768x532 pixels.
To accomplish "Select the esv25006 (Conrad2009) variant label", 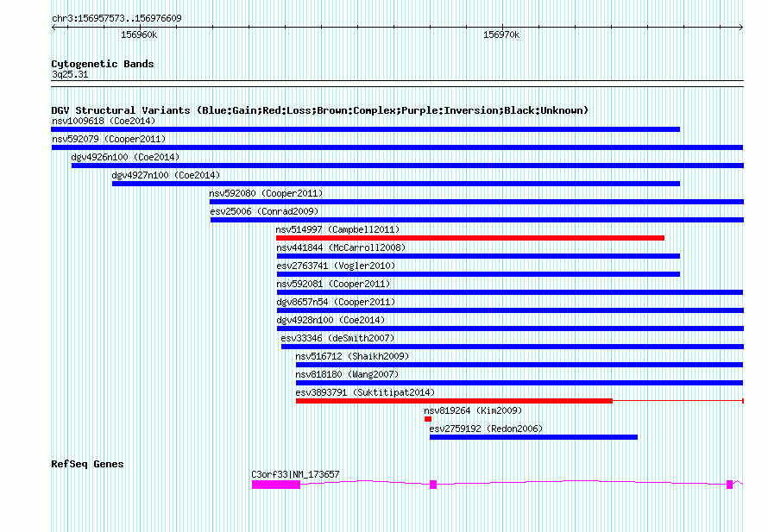I will [x=264, y=211].
